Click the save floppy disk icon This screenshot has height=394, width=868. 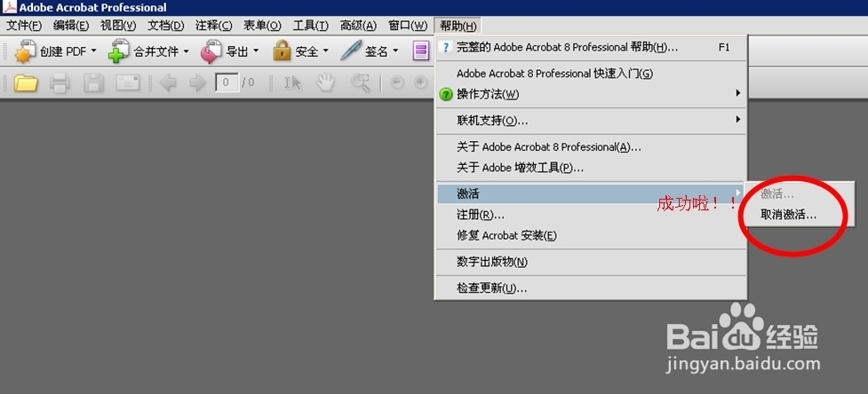tap(93, 83)
